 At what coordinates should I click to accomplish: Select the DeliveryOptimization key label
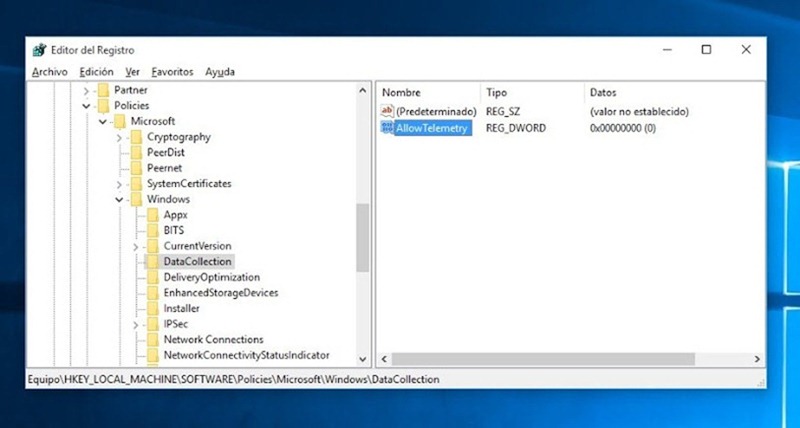point(212,278)
